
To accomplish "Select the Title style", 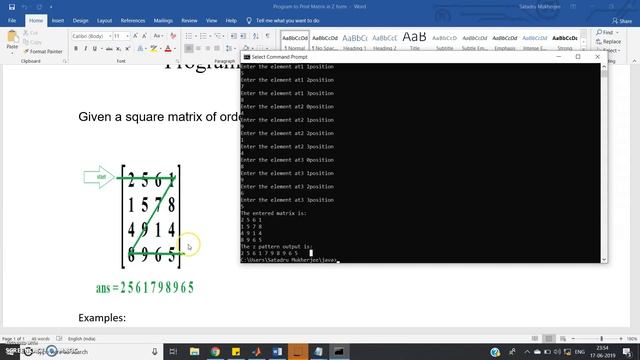I will 414,40.
